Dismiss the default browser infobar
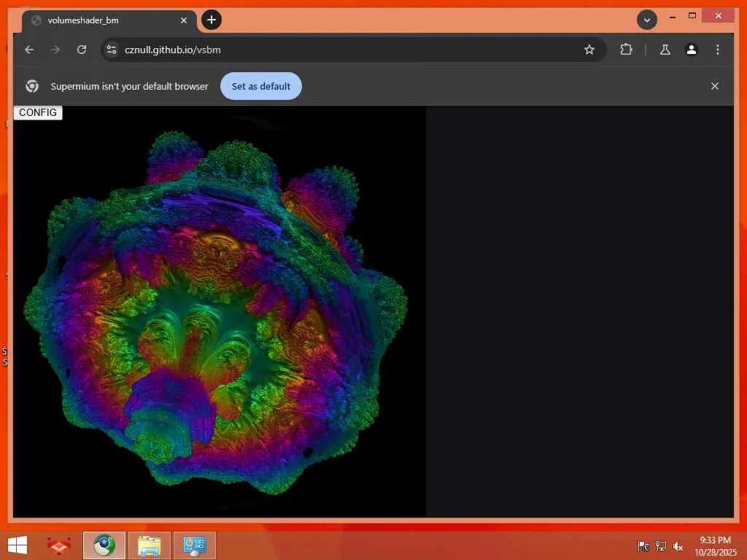This screenshot has width=747, height=560. [x=715, y=86]
